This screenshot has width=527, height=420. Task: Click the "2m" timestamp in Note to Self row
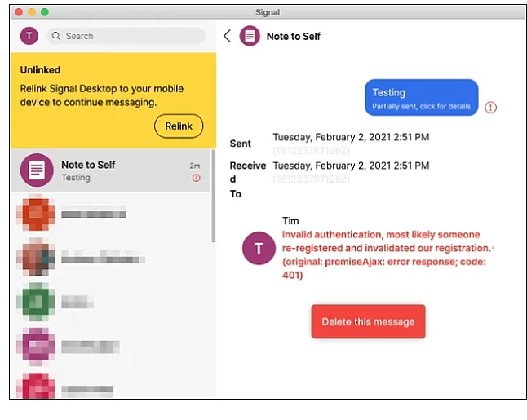coord(195,166)
